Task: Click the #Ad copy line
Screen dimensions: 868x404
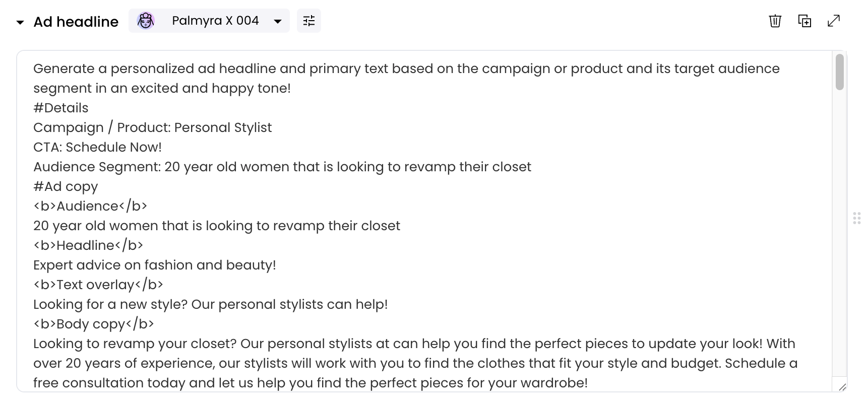Action: 66,186
